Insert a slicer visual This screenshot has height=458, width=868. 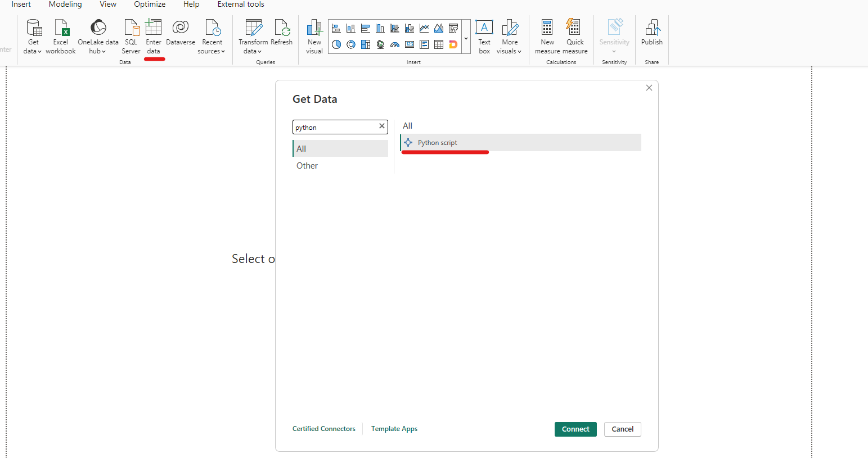[x=453, y=28]
